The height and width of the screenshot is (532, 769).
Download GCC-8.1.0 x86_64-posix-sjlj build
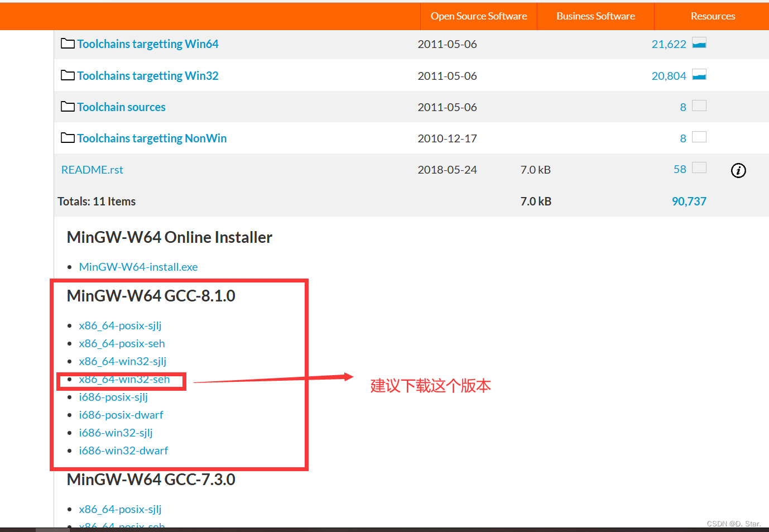[120, 325]
